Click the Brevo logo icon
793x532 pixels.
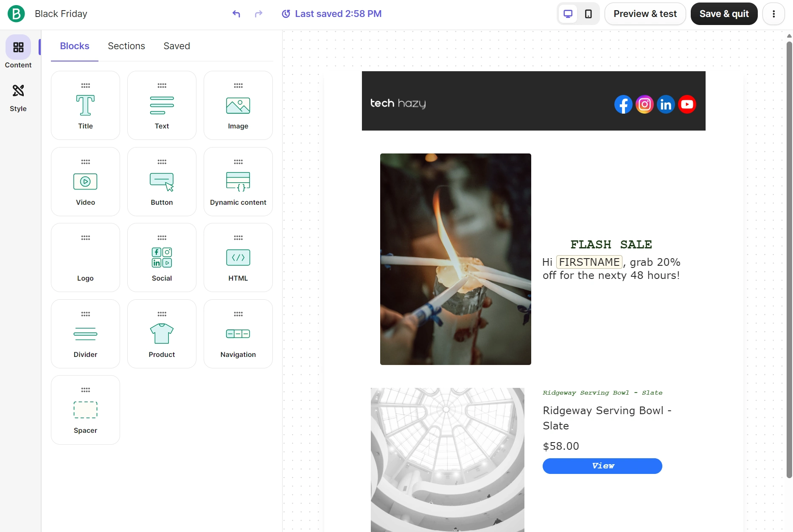16,14
